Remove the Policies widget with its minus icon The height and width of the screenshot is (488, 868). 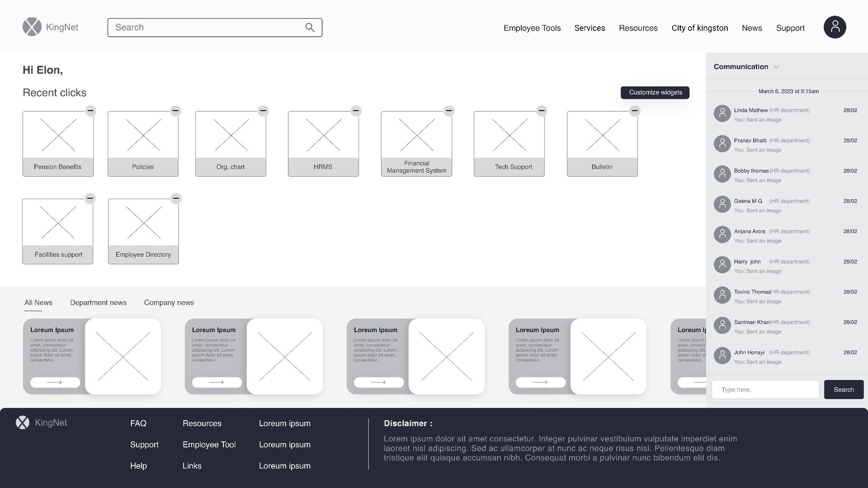pos(176,111)
